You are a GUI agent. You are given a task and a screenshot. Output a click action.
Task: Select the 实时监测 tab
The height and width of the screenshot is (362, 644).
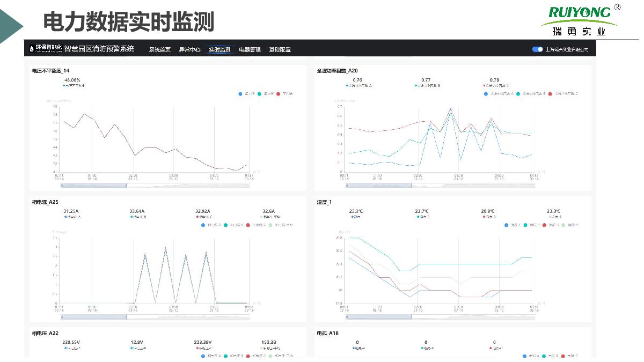click(x=220, y=49)
